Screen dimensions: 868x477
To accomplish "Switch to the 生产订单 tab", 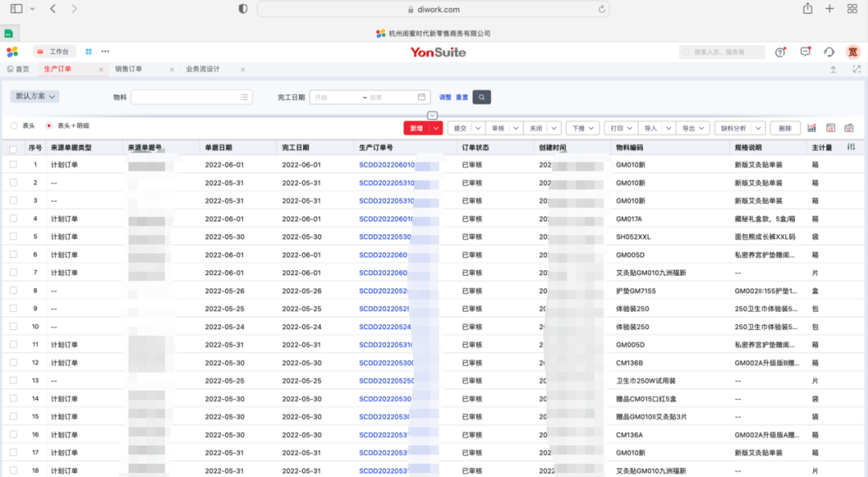I will tap(58, 69).
